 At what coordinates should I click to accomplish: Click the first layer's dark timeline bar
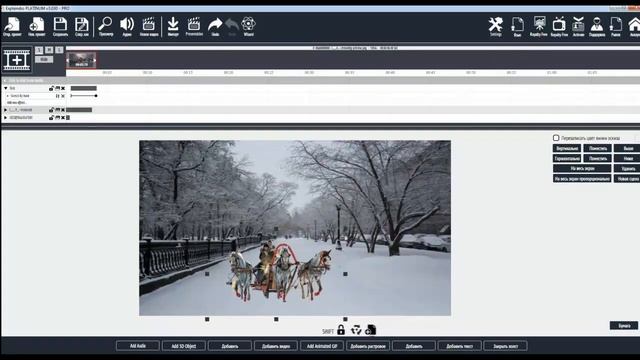coord(84,88)
